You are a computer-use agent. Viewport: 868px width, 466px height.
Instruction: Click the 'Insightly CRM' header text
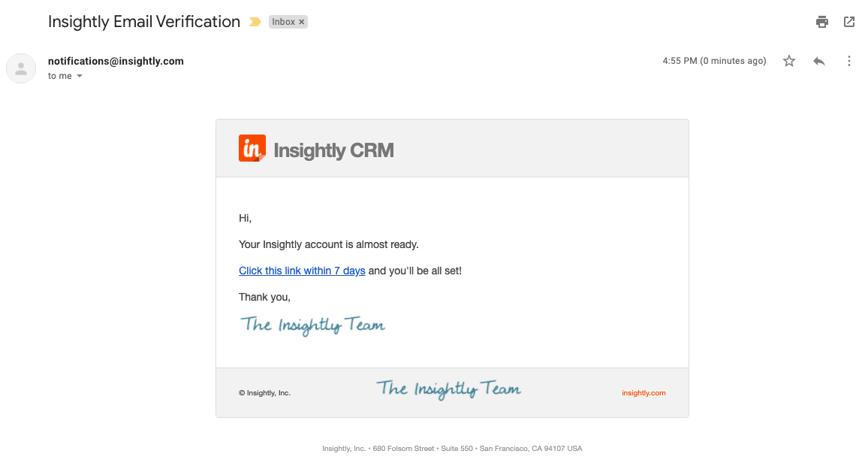tap(334, 150)
